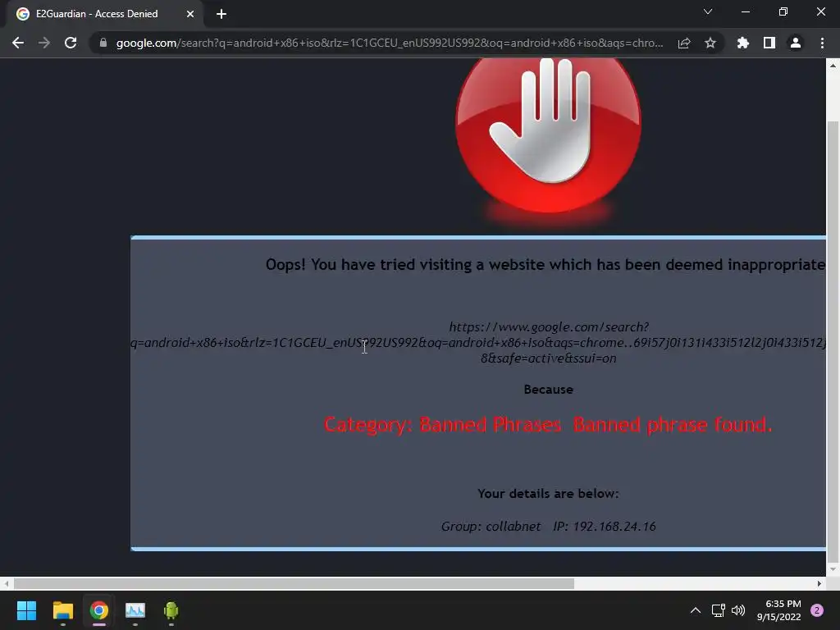The width and height of the screenshot is (840, 630).
Task: Click the grayed forward navigation arrow
Action: click(44, 43)
